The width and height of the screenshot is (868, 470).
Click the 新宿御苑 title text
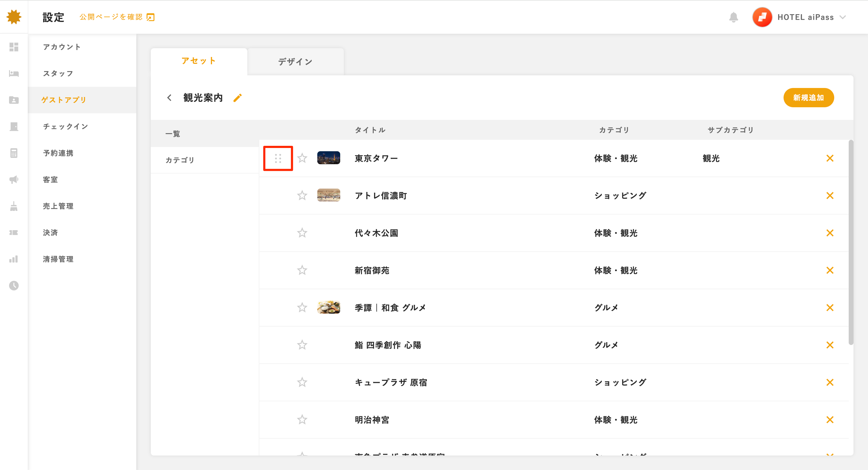coord(372,270)
